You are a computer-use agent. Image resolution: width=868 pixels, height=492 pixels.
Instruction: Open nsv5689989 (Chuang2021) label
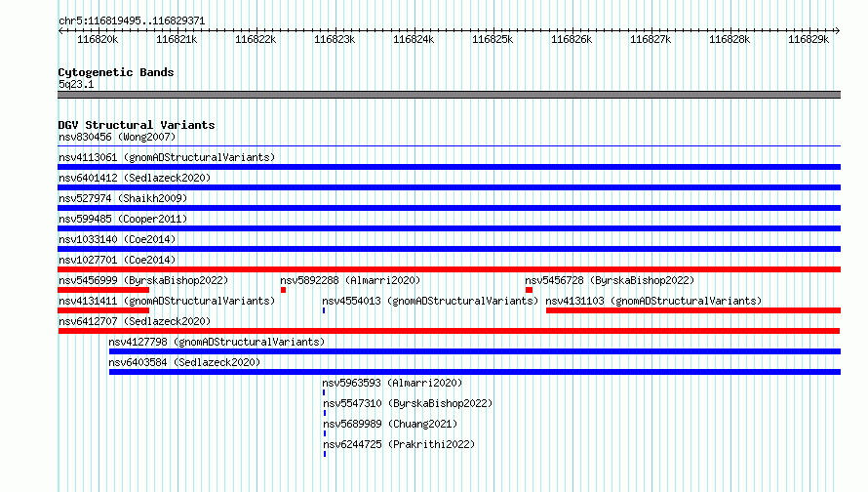point(390,424)
